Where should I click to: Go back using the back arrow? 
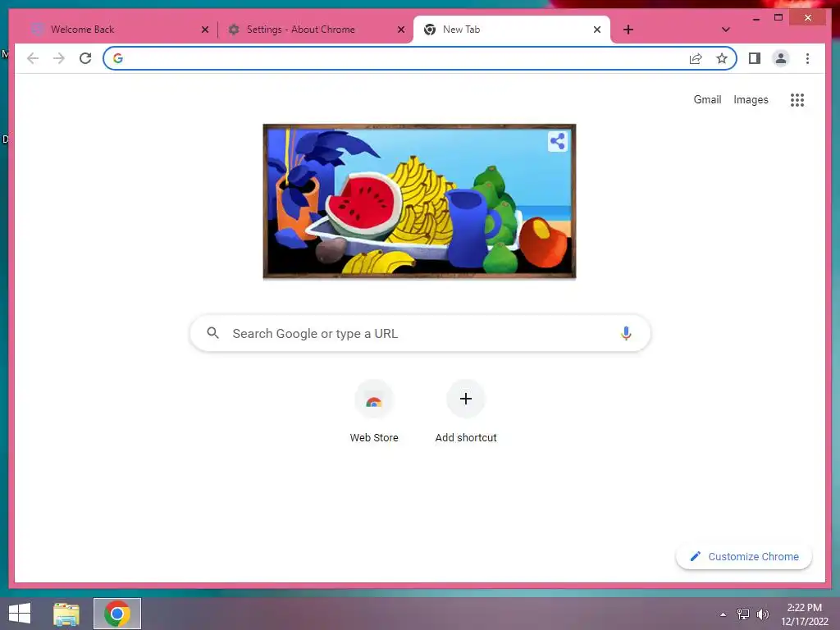pos(33,58)
